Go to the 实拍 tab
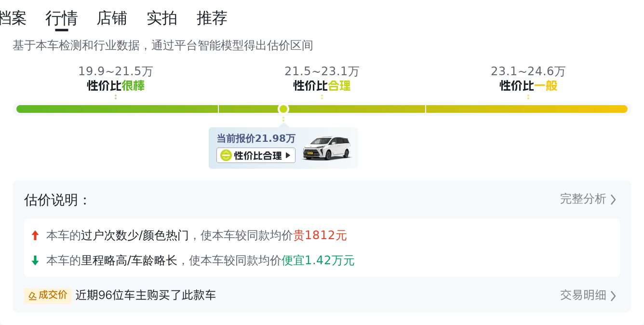This screenshot has width=644, height=325. (162, 18)
